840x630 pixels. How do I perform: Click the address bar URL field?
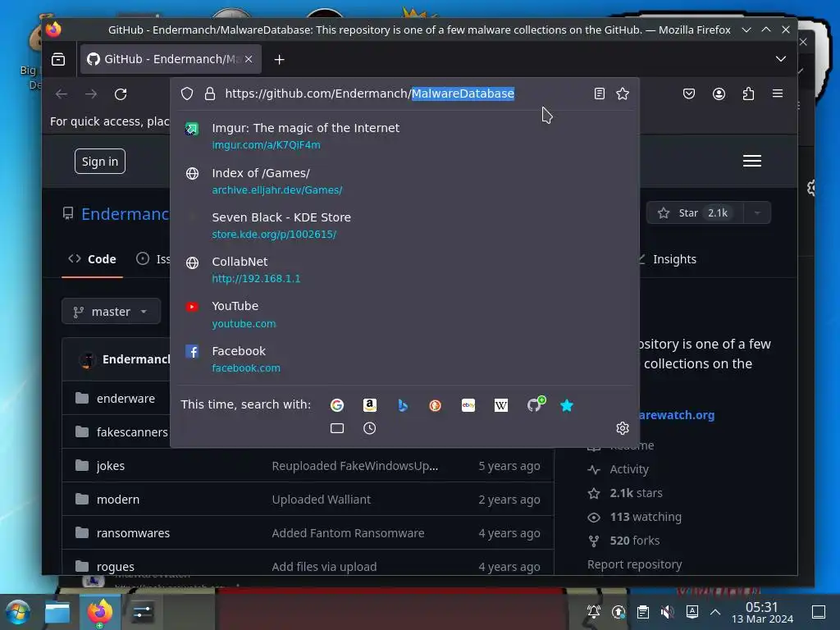click(404, 94)
